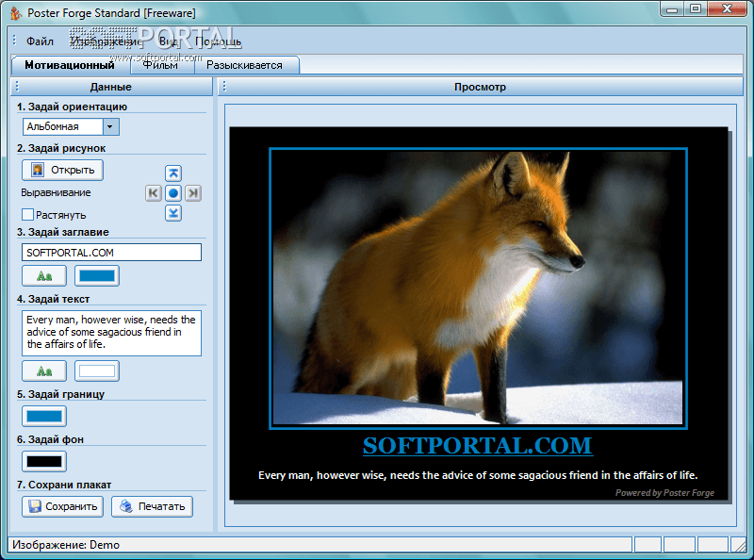Image resolution: width=754 pixels, height=560 pixels.
Task: Click the Открыть button to load a picture
Action: coord(62,170)
